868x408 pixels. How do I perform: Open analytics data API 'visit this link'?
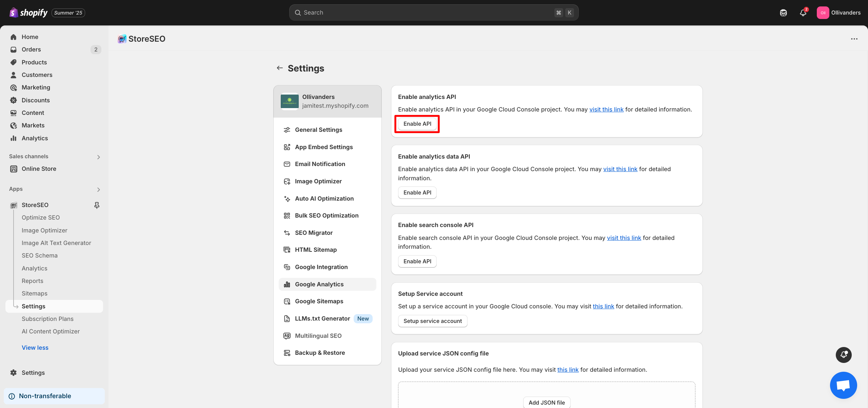tap(620, 169)
